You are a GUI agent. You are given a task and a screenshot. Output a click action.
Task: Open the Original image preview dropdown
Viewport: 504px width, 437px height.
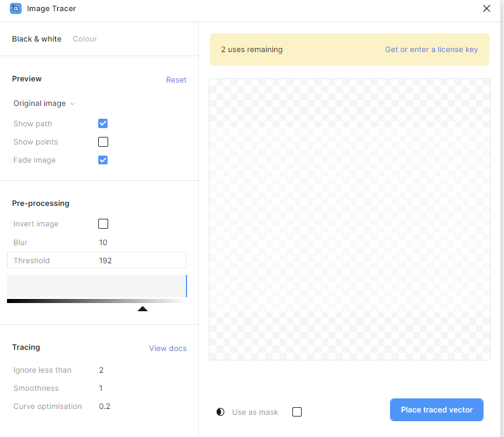[x=44, y=104]
